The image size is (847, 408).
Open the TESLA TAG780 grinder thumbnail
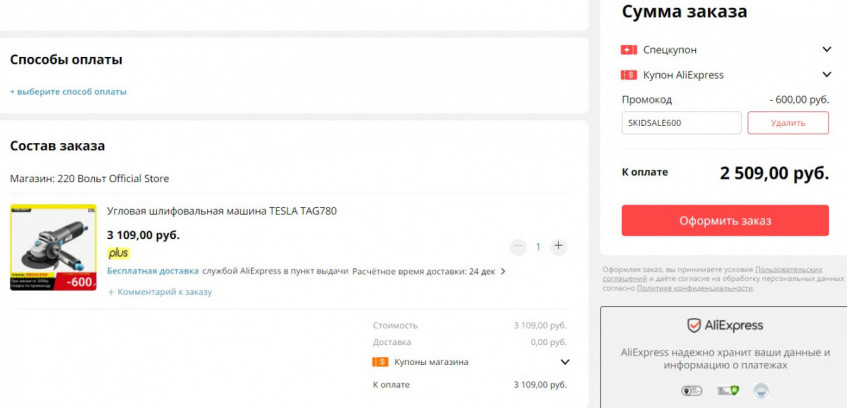pyautogui.click(x=53, y=247)
